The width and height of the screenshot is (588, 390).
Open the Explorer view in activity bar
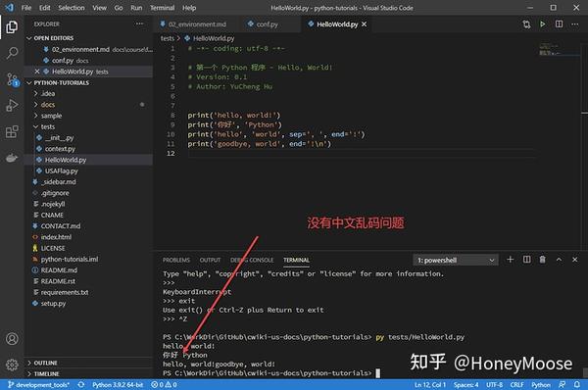(x=12, y=27)
